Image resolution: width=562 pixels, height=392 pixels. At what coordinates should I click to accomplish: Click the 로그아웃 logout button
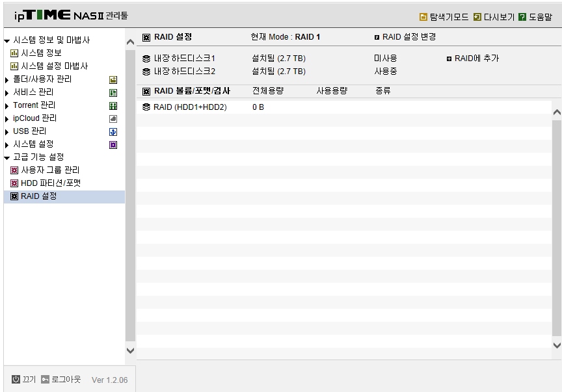click(61, 380)
